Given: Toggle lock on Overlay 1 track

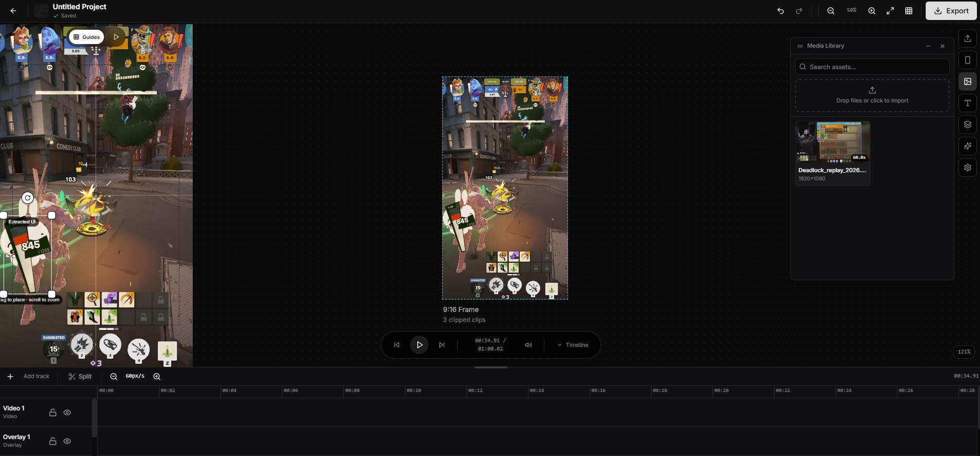Looking at the screenshot, I should pyautogui.click(x=53, y=441).
